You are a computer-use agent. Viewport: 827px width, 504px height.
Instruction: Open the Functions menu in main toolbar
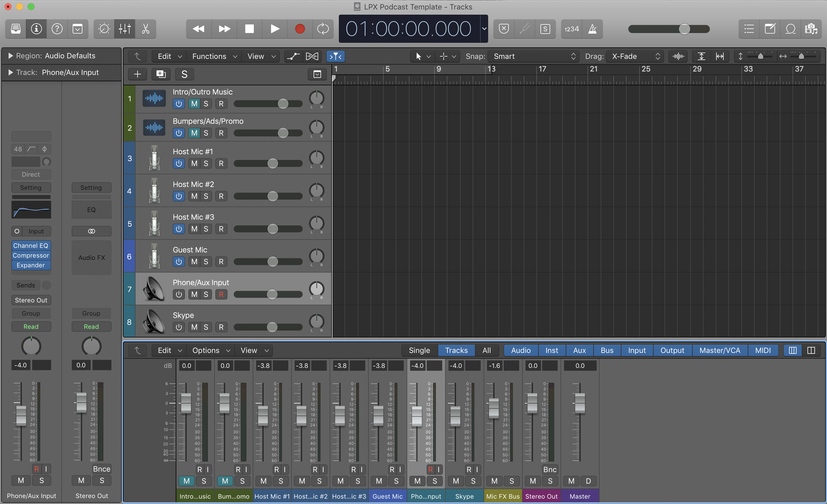click(x=210, y=56)
